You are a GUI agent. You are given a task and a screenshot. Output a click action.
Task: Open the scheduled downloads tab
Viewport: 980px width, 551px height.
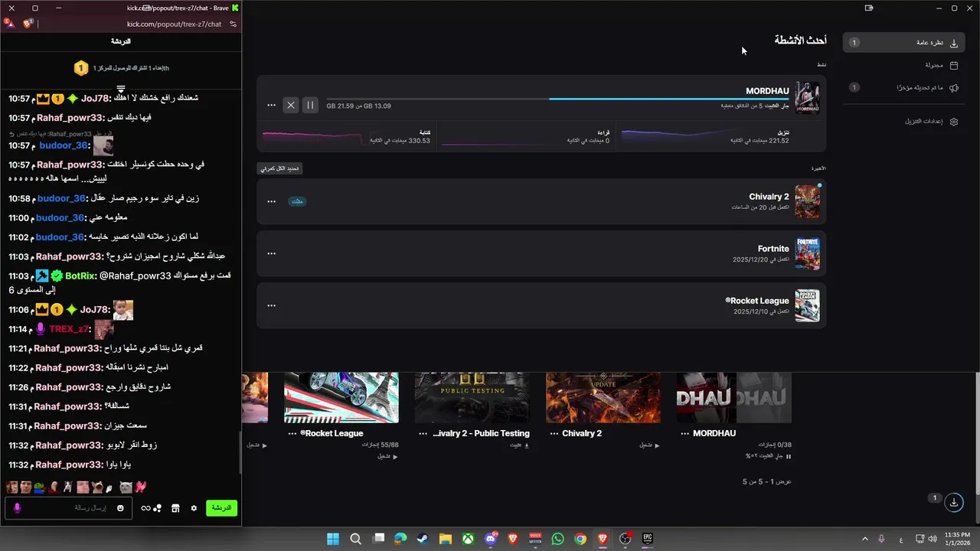tap(903, 65)
